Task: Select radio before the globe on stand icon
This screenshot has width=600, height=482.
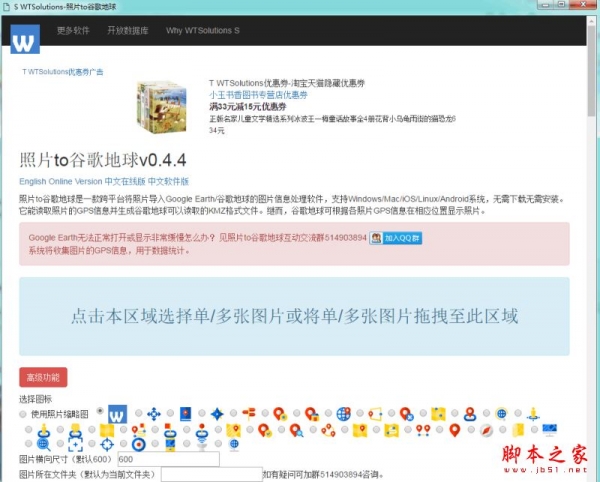Action: pyautogui.click(x=218, y=444)
